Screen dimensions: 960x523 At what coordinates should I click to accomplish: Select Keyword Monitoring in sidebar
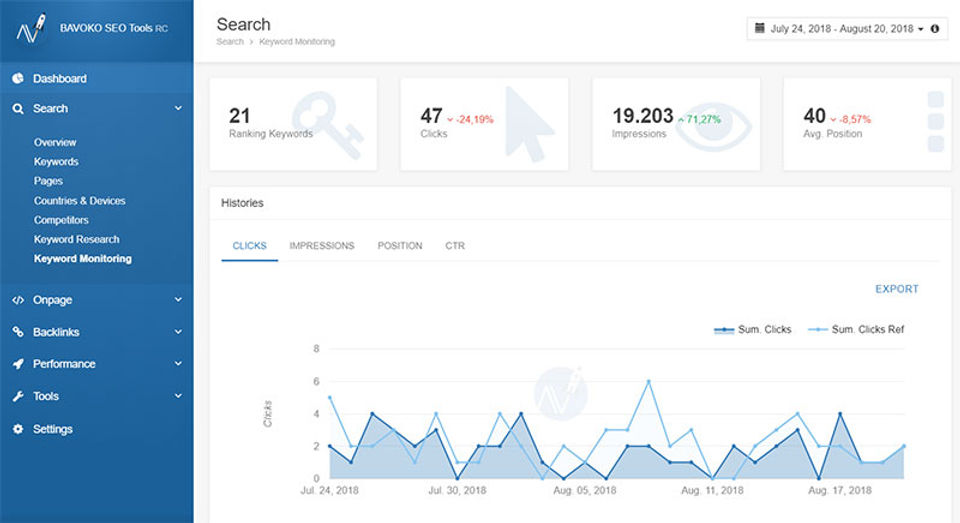point(83,258)
